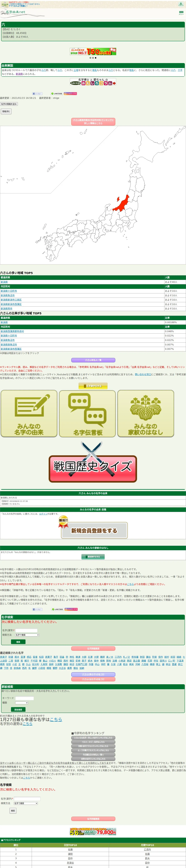Focus the bottom 名字(漢字) input field
This screenshot has height=868, width=186.
pos(27,799)
